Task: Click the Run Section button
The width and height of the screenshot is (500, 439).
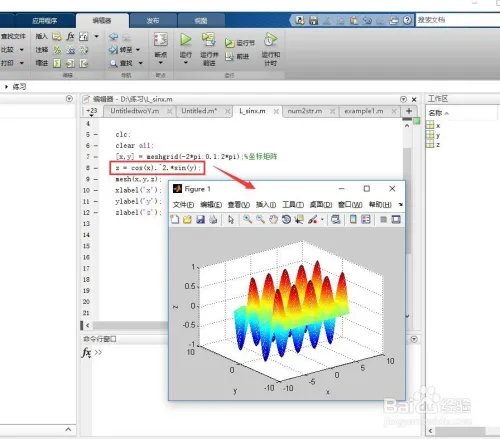Action: coord(240,43)
